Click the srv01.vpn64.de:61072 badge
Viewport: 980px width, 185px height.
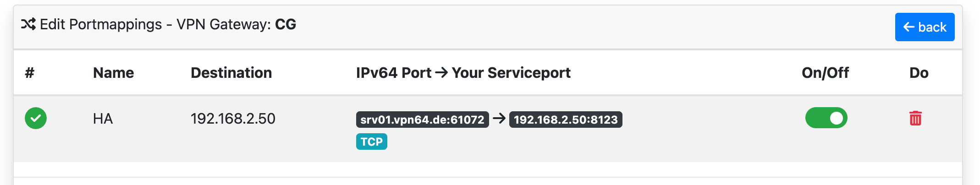[423, 120]
